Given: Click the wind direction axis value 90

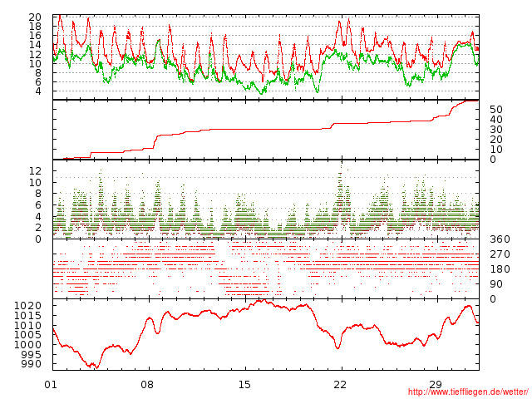Looking at the screenshot, I should click(x=496, y=284).
